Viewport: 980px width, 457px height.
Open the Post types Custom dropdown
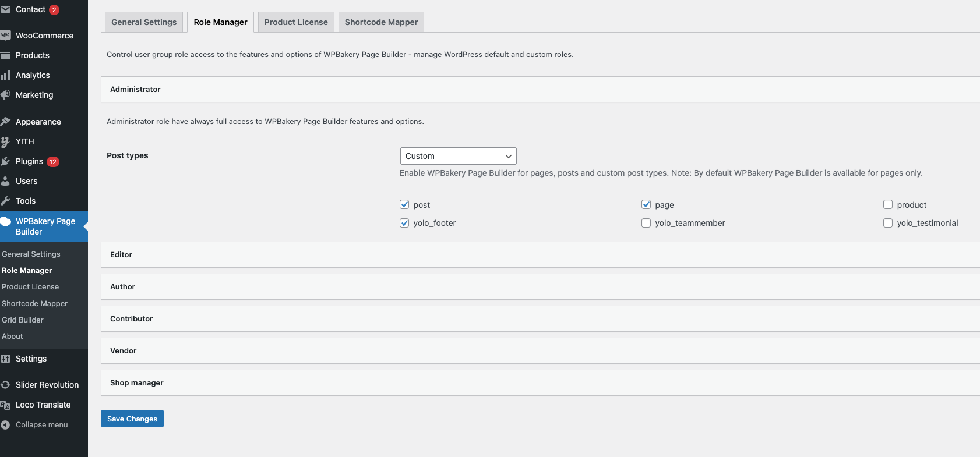458,156
